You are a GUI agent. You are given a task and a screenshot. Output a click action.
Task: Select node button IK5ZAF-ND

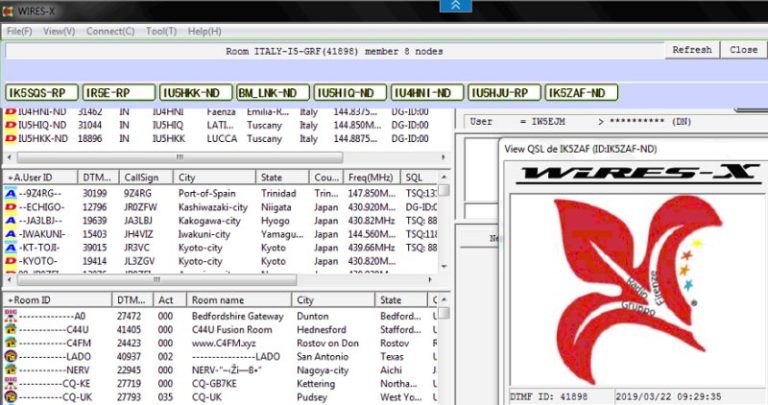pyautogui.click(x=581, y=93)
